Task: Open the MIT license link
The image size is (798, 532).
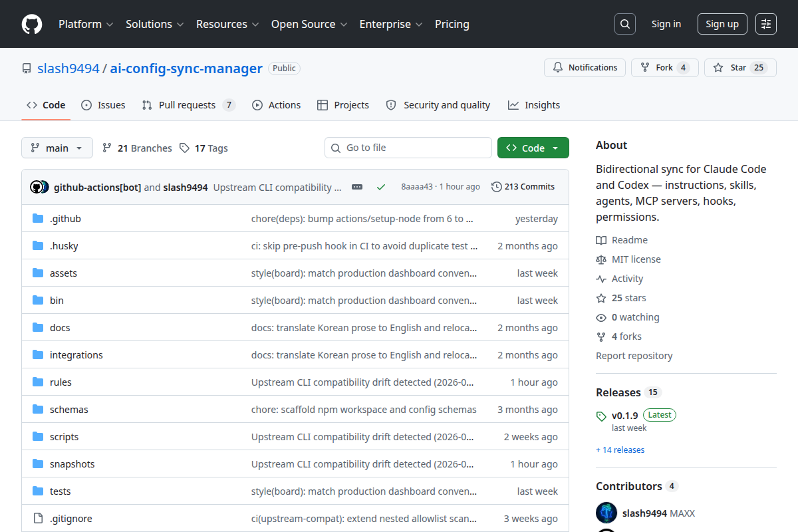Action: (x=628, y=259)
